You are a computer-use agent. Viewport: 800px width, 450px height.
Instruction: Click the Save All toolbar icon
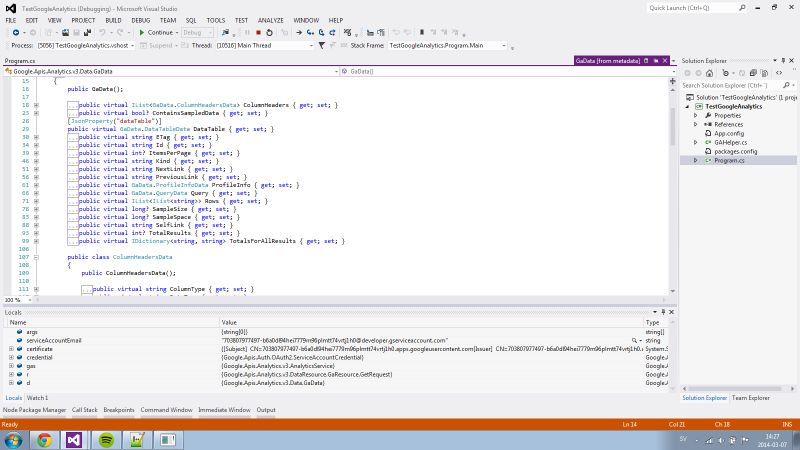(x=87, y=33)
